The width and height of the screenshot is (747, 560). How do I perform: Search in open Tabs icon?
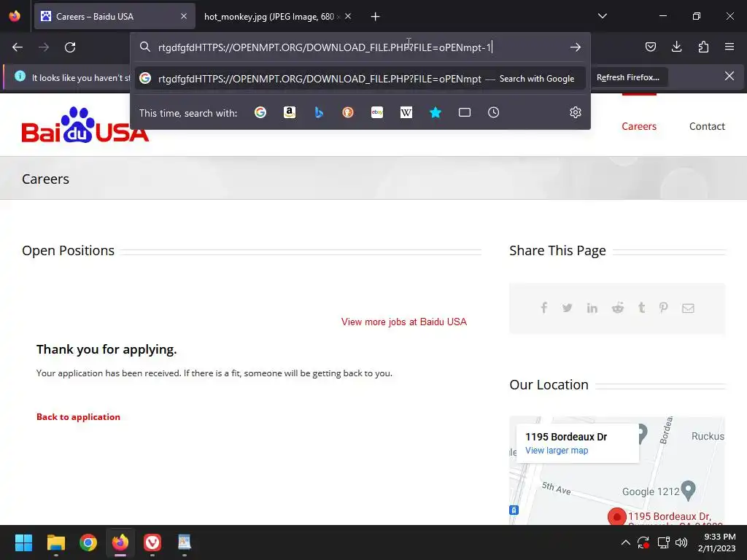pyautogui.click(x=465, y=112)
